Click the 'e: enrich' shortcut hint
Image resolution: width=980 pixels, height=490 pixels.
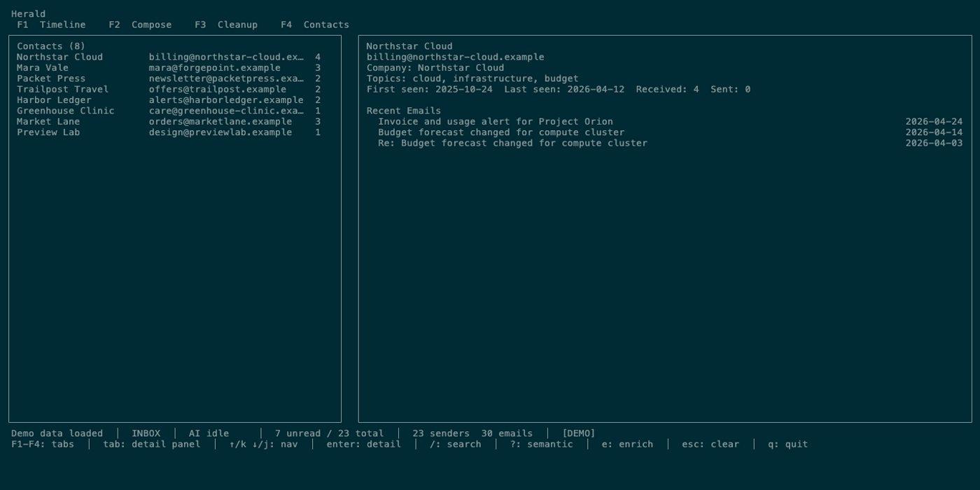click(628, 444)
